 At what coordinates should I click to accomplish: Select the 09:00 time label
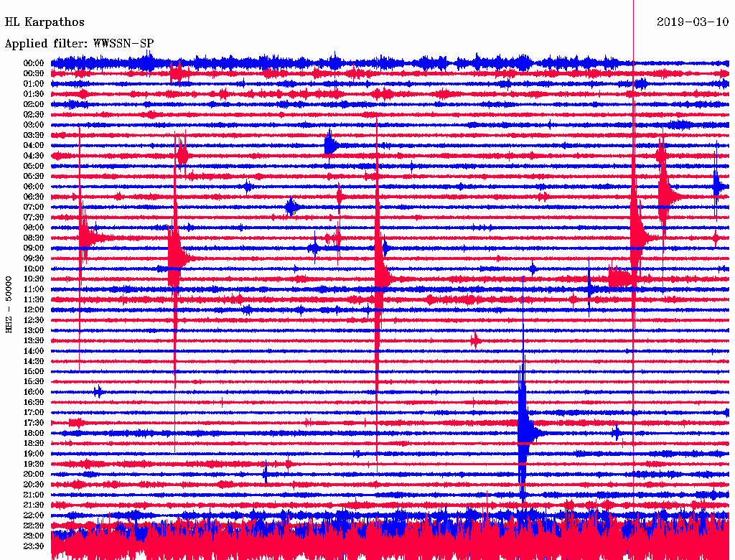[34, 248]
